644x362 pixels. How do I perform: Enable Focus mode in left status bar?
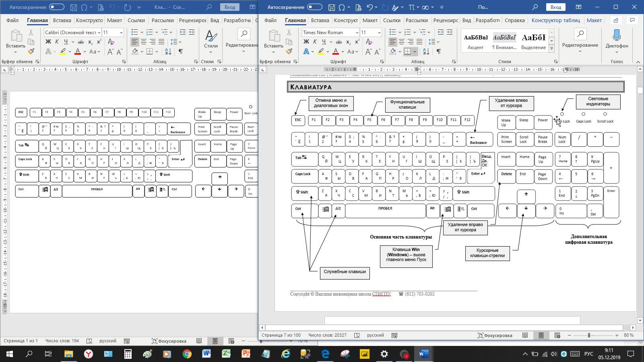[169, 341]
